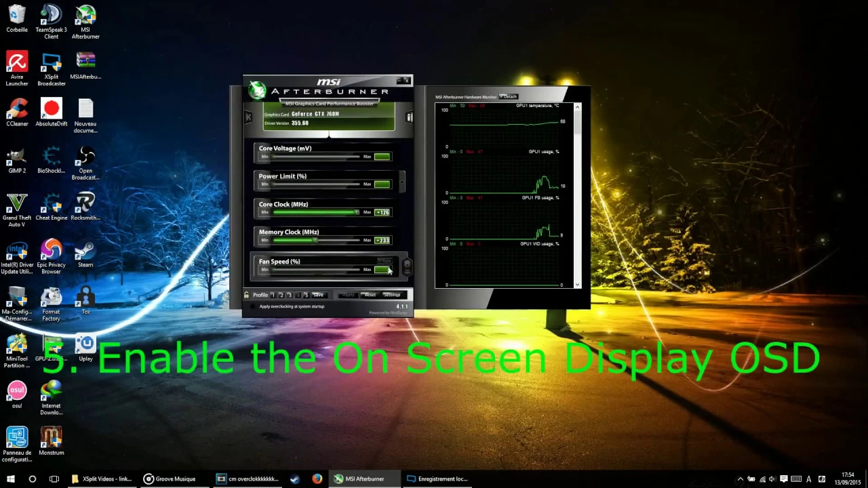Open Rocksmith desktop icon

[x=85, y=207]
